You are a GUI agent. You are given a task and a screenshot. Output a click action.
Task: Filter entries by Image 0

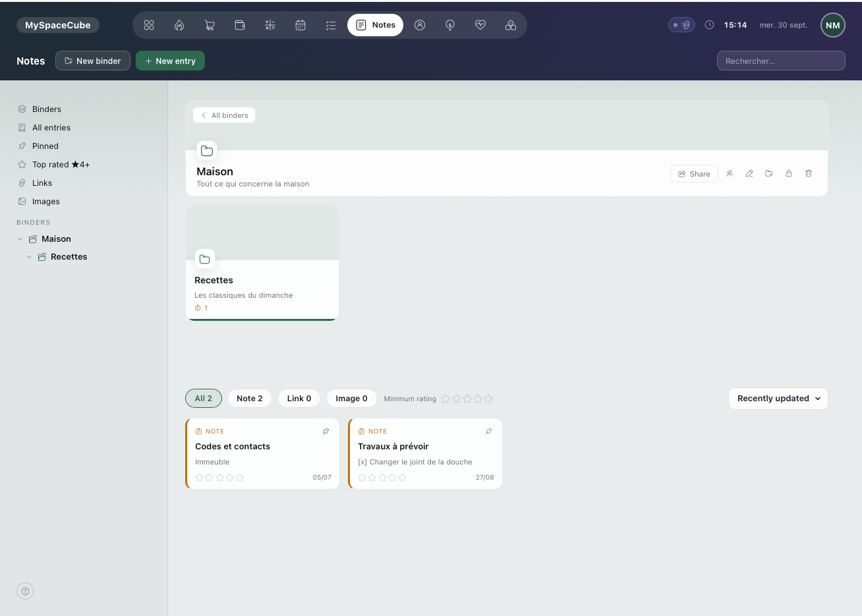(x=351, y=399)
